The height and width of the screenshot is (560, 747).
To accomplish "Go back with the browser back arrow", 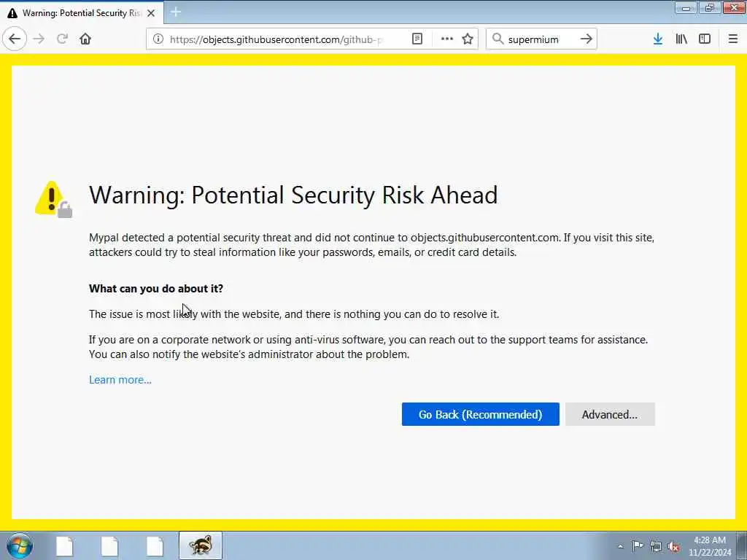I will [15, 39].
